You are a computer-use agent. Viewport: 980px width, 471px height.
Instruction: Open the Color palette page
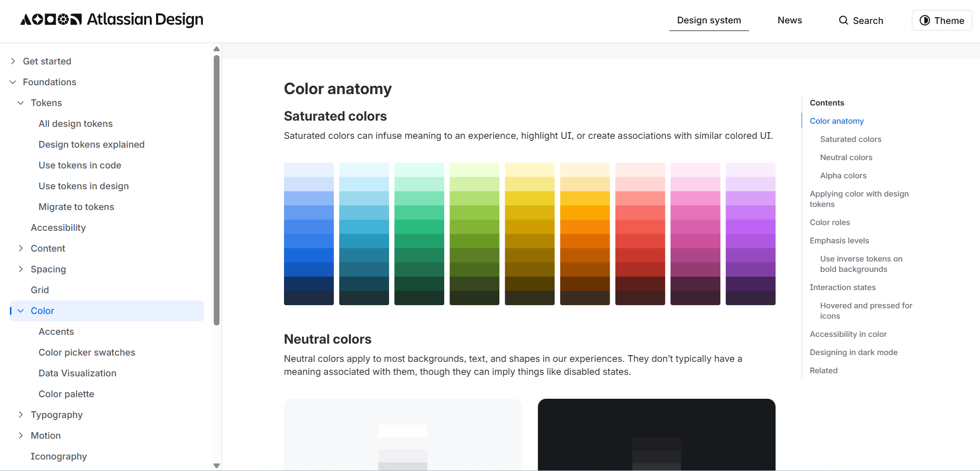tap(66, 394)
